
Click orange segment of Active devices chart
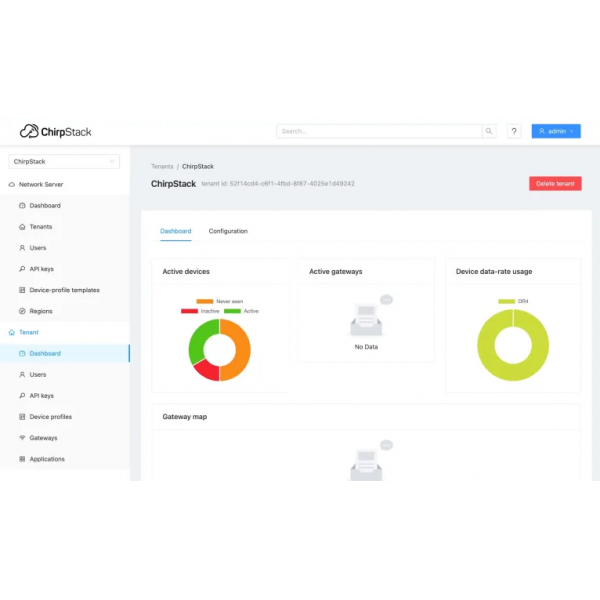click(239, 350)
